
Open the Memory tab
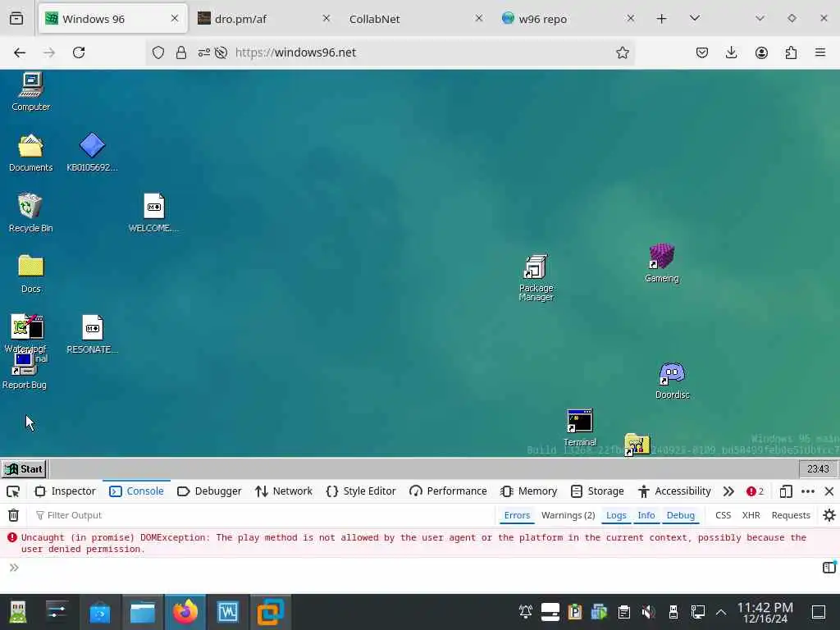(x=529, y=491)
